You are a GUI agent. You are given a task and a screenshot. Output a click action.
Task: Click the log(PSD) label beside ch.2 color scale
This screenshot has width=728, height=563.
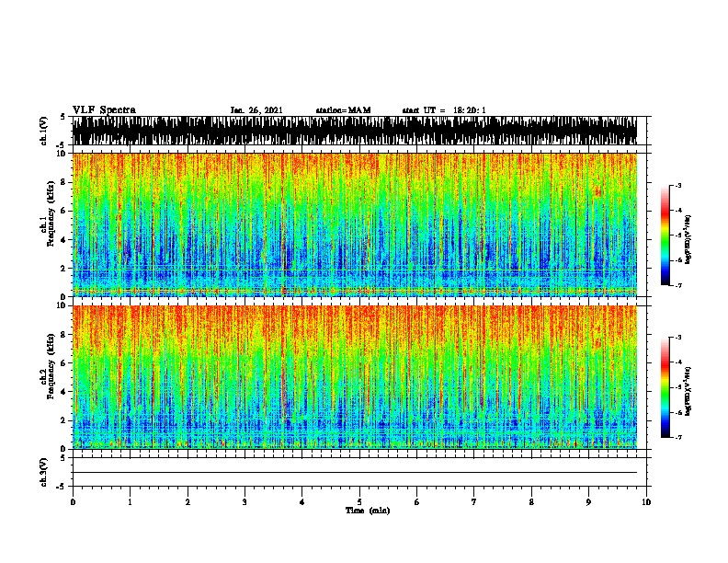coord(688,391)
